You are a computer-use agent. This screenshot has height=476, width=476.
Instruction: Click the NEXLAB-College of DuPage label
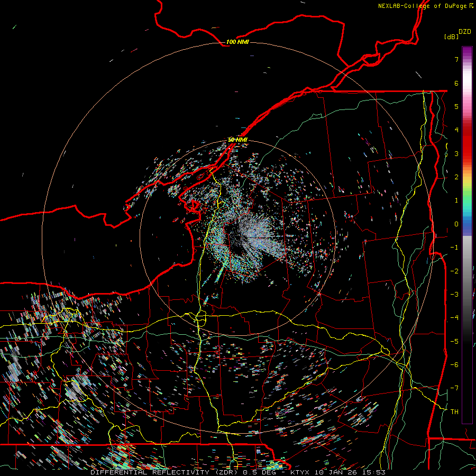[426, 6]
